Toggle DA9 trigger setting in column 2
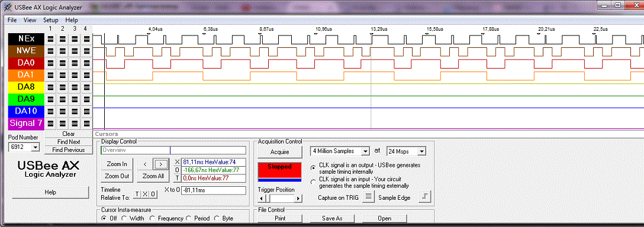 pos(62,99)
